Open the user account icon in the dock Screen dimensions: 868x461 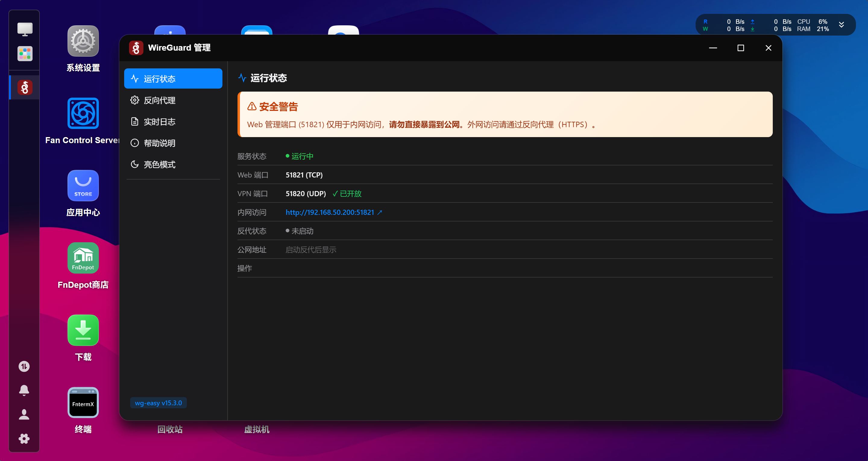click(24, 414)
